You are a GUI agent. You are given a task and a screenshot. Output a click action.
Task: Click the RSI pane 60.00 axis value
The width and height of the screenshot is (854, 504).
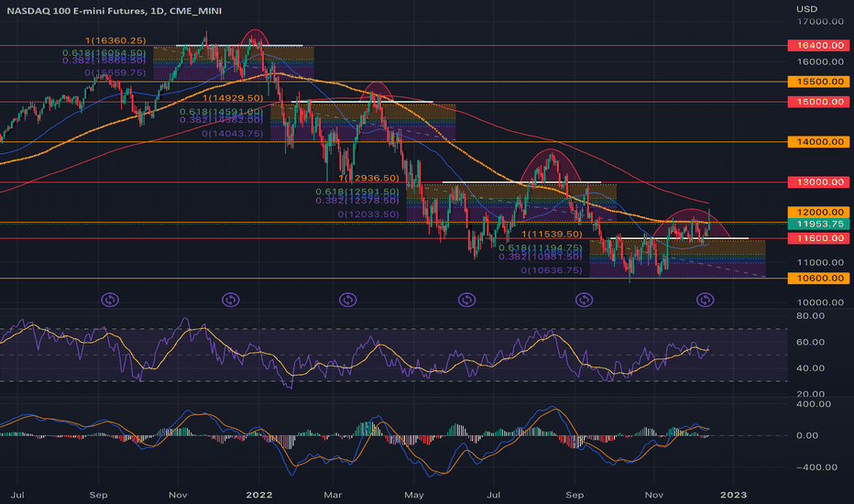tap(810, 342)
